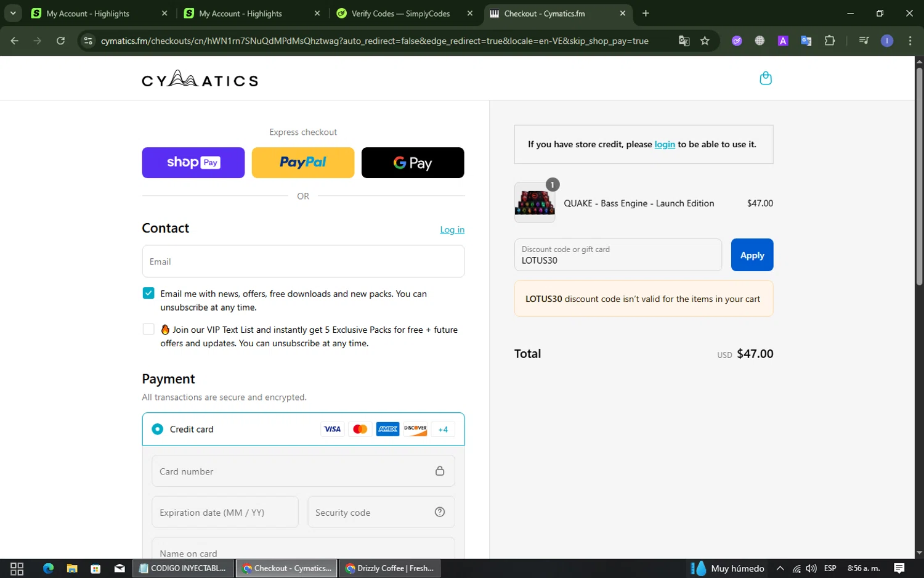Go back to previous page
924x578 pixels.
[x=15, y=41]
